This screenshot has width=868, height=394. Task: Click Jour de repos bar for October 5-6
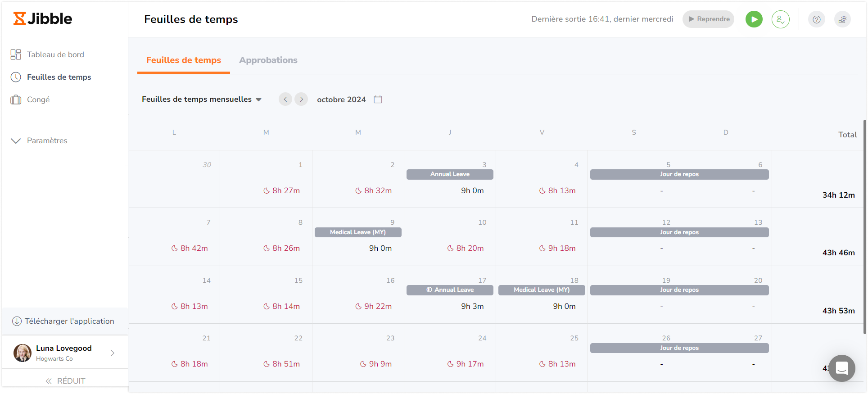click(679, 174)
